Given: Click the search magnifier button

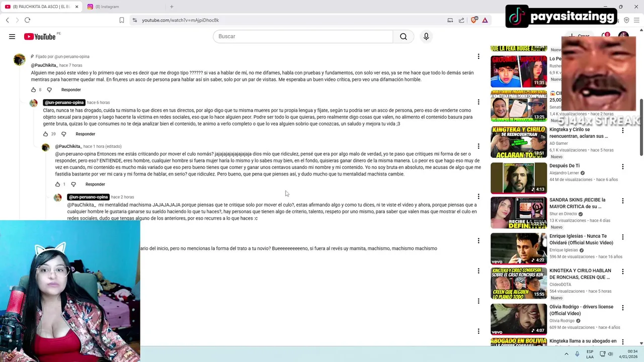Looking at the screenshot, I should [404, 36].
